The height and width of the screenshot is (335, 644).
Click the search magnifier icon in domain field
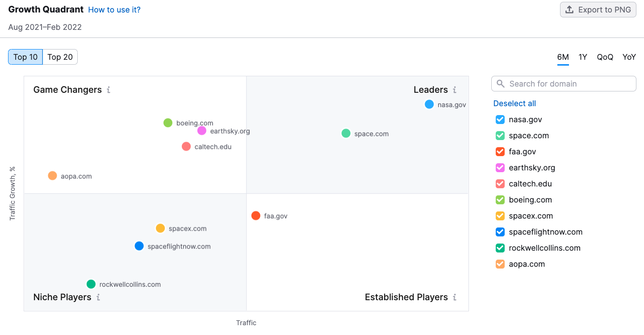pyautogui.click(x=501, y=83)
